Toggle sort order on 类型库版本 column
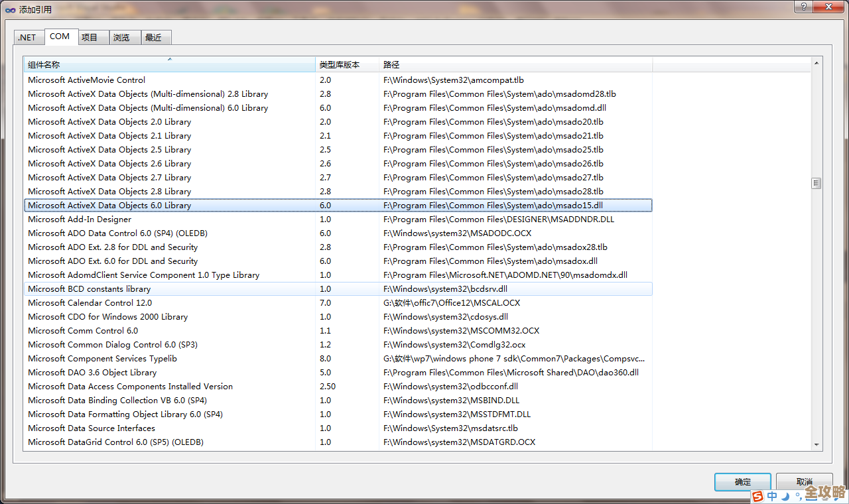This screenshot has width=849, height=504. (x=347, y=64)
